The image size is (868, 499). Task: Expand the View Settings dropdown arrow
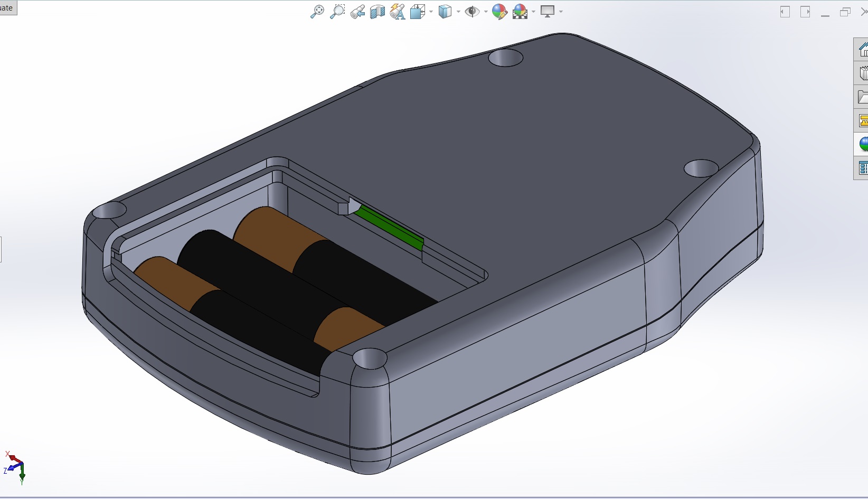tap(560, 12)
